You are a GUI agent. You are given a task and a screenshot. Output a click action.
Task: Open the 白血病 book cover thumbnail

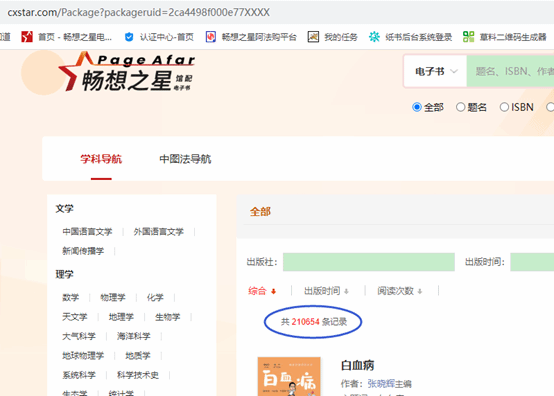[x=289, y=377]
